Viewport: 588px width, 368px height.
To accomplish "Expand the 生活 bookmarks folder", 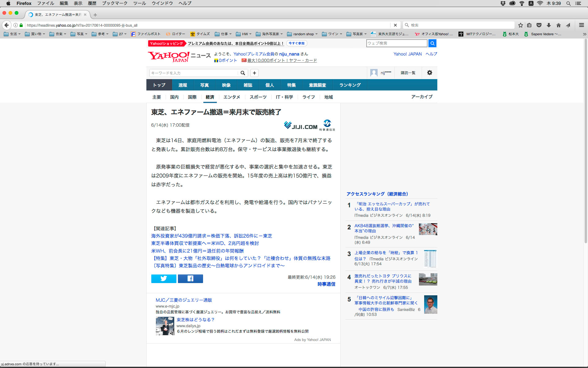I will click(12, 34).
